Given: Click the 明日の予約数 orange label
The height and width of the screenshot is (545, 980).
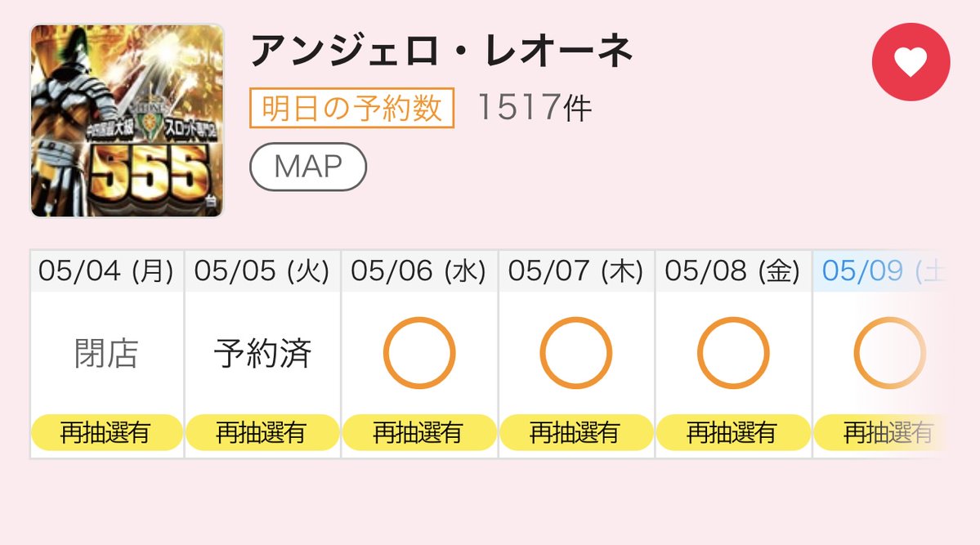Looking at the screenshot, I should (x=352, y=108).
